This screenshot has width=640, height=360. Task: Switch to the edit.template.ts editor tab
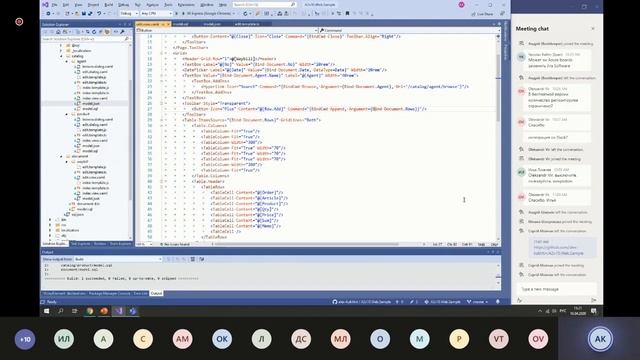[x=248, y=24]
